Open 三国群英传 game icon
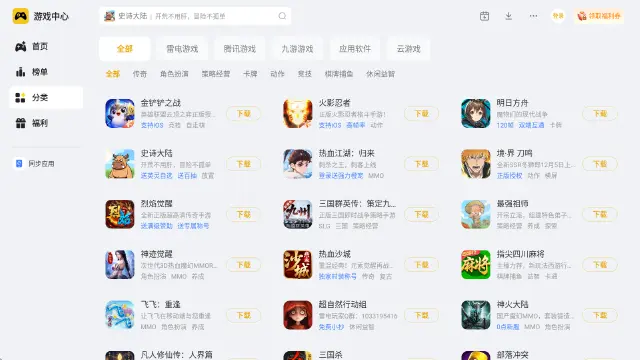This screenshot has width=640, height=360. coord(298,214)
